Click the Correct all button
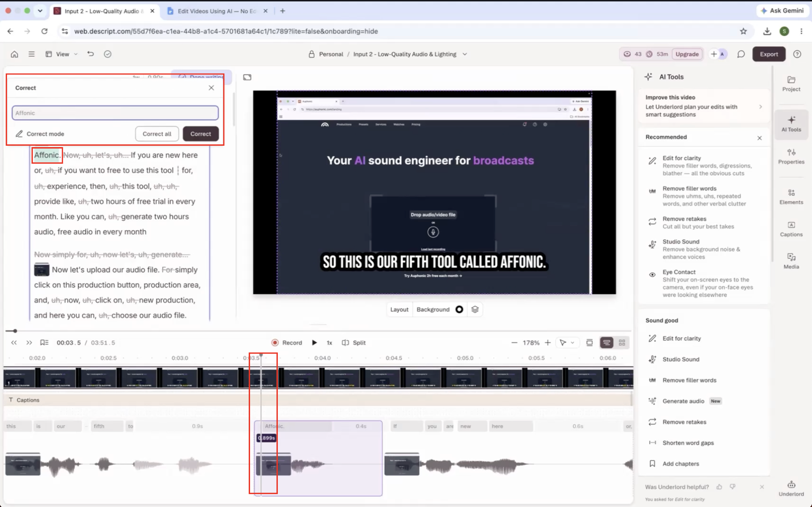812x507 pixels. tap(157, 134)
